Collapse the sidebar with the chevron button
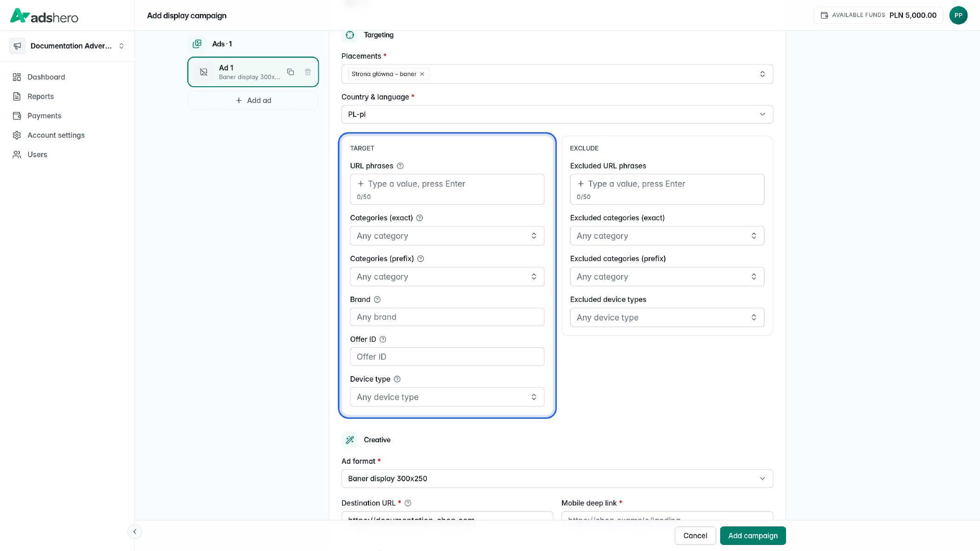Image resolution: width=980 pixels, height=551 pixels. coord(135,532)
